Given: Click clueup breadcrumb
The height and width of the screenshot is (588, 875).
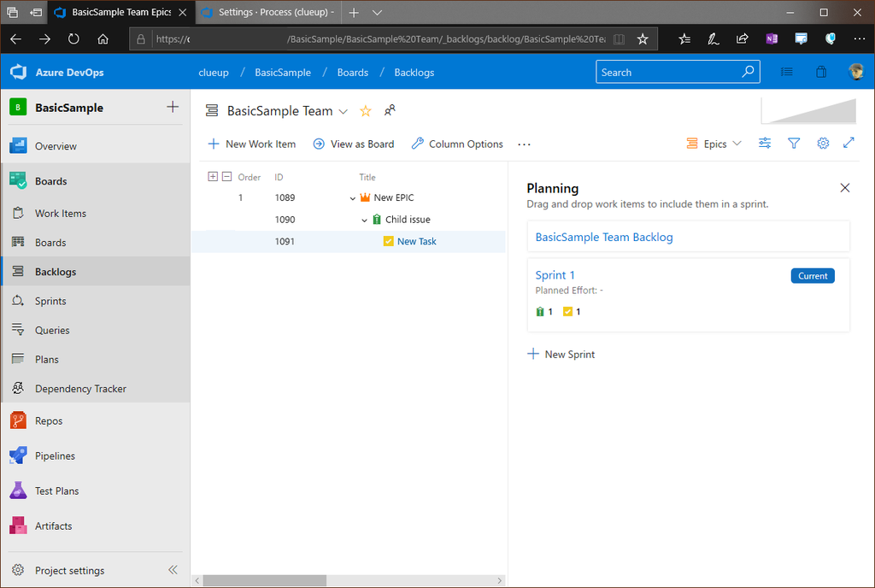Looking at the screenshot, I should pos(214,73).
